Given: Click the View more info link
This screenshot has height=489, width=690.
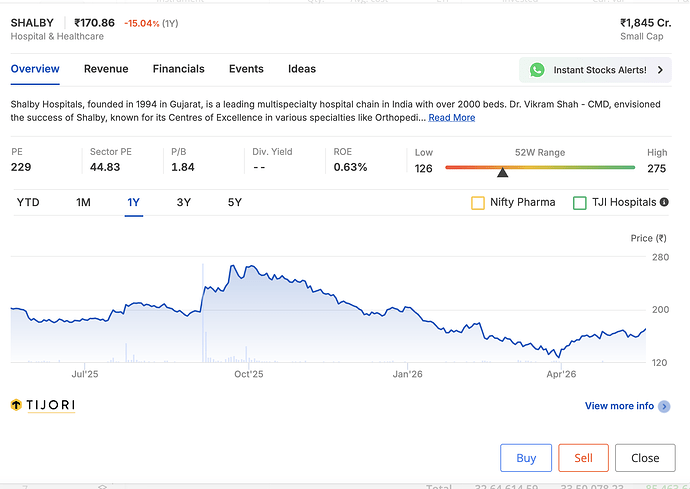Looking at the screenshot, I should tap(619, 406).
